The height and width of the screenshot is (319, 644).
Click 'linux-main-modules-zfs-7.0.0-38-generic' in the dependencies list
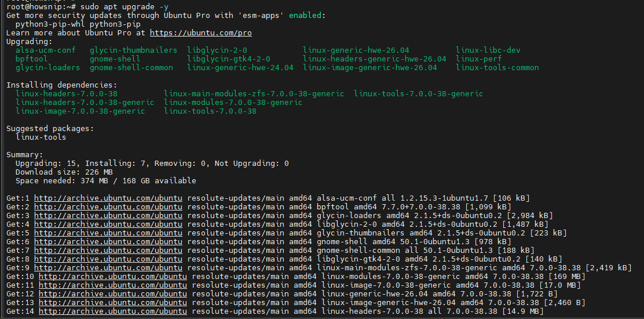point(254,94)
